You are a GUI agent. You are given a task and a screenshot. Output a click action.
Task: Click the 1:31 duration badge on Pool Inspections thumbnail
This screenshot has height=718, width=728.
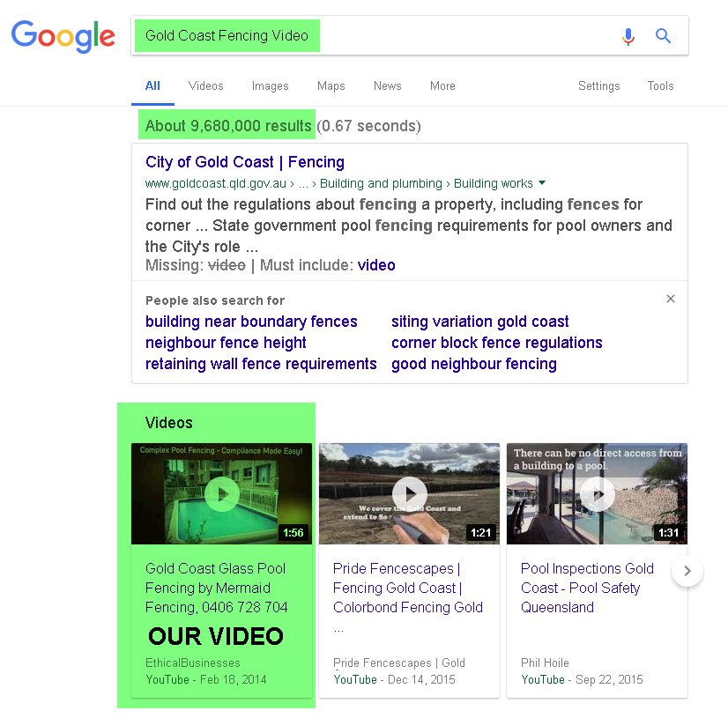tap(668, 532)
